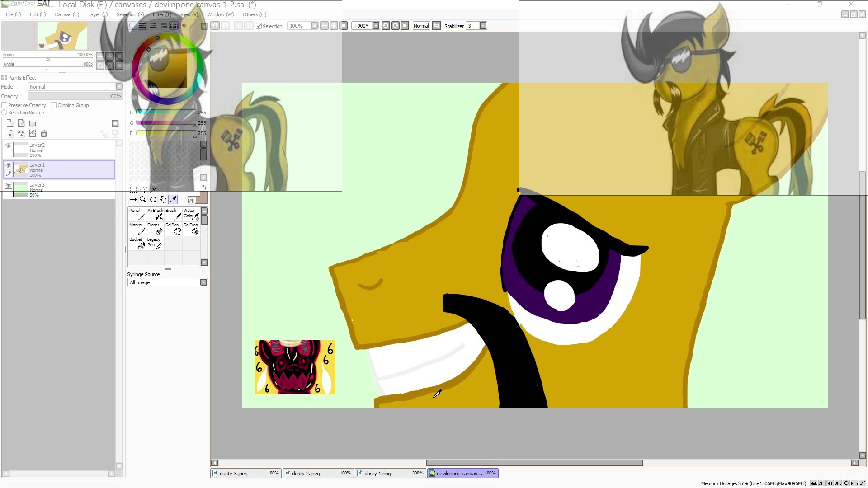This screenshot has height=488, width=868.
Task: Toggle the RGB slider panel icon
Action: coord(142,26)
